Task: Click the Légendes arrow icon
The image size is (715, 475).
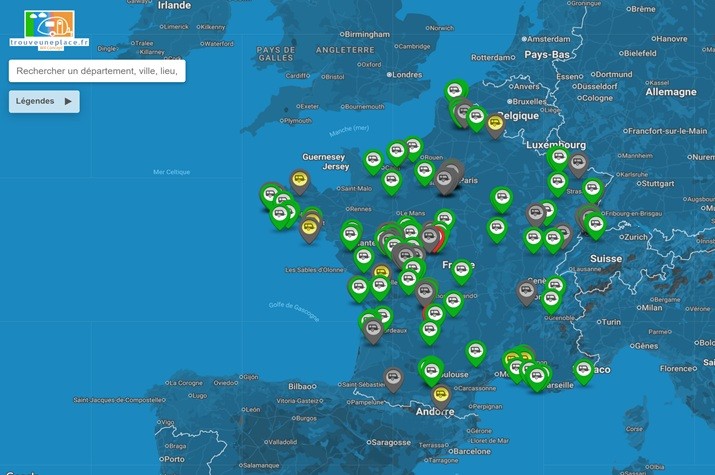Action: coord(68,101)
